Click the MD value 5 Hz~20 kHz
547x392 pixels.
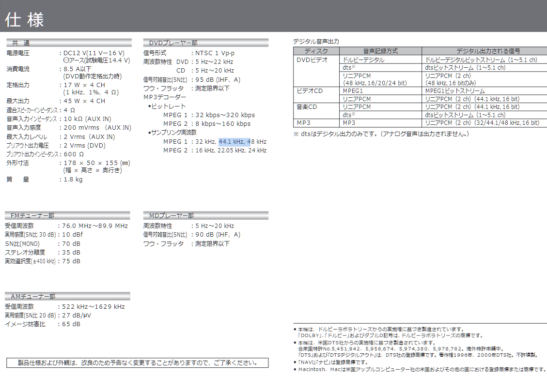[x=215, y=226]
